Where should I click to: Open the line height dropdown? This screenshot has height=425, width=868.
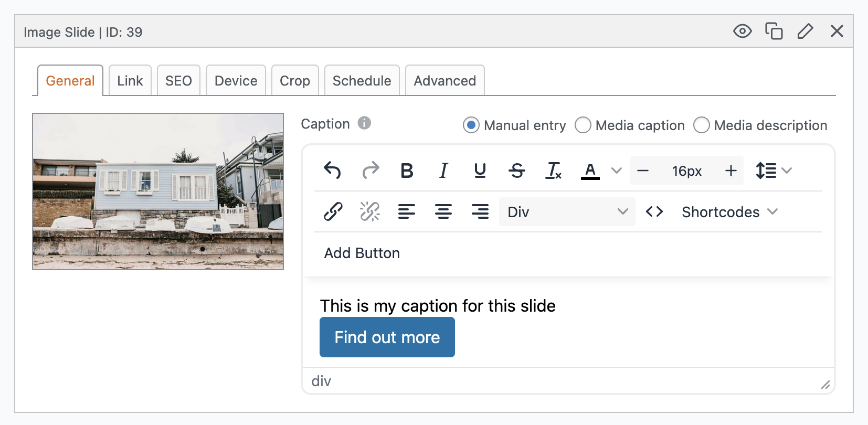[773, 171]
